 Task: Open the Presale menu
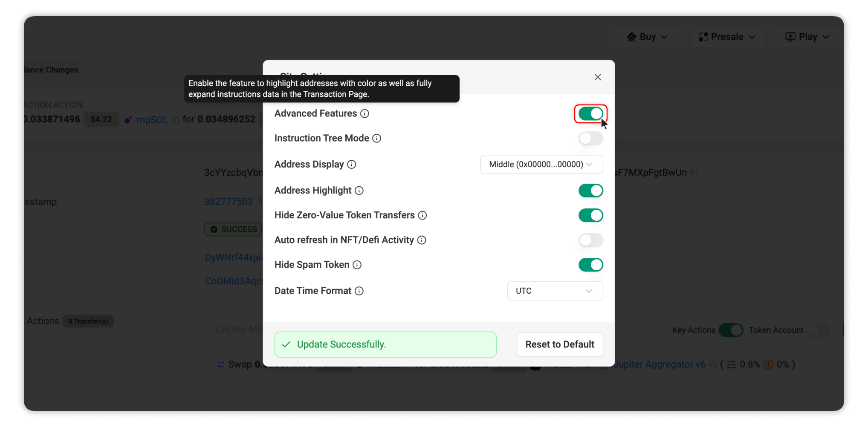tap(727, 37)
